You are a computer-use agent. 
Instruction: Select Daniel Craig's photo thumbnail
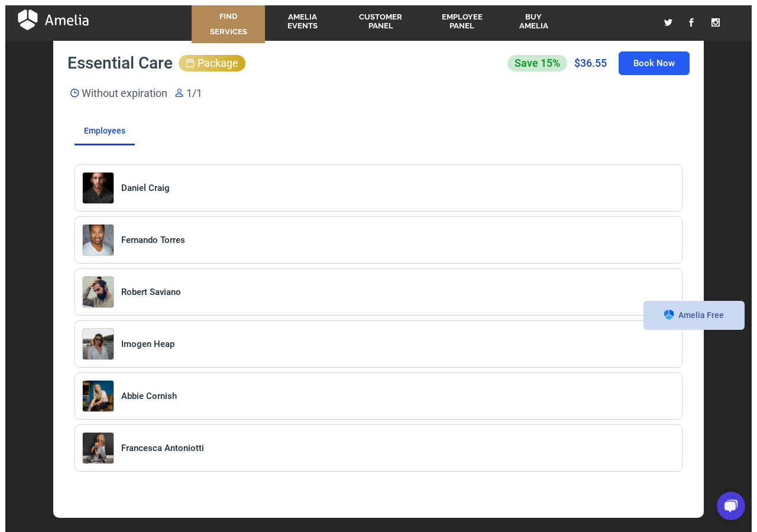coord(98,188)
